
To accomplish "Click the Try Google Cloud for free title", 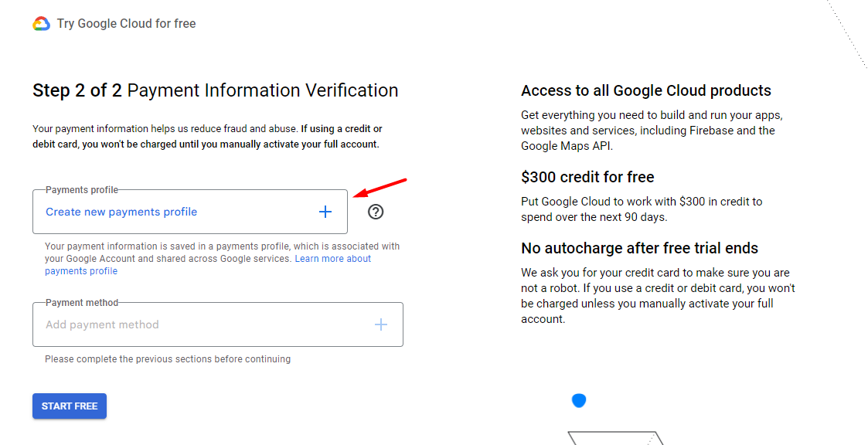I will (126, 24).
